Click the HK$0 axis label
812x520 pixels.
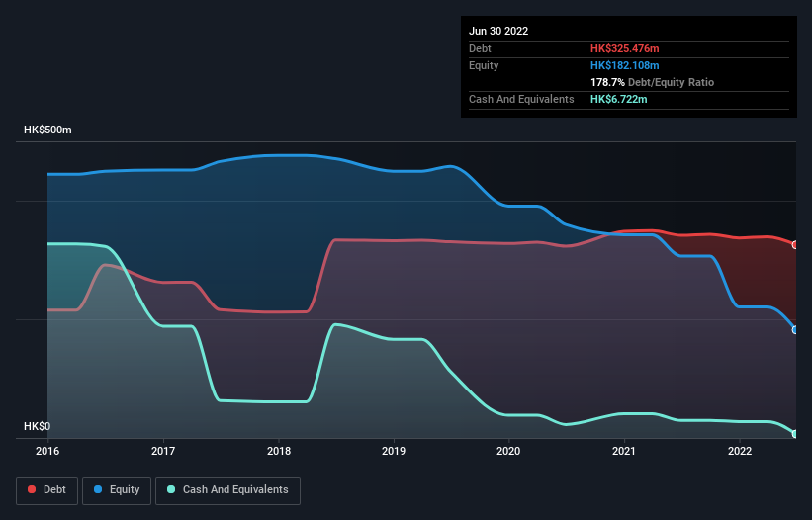(38, 426)
